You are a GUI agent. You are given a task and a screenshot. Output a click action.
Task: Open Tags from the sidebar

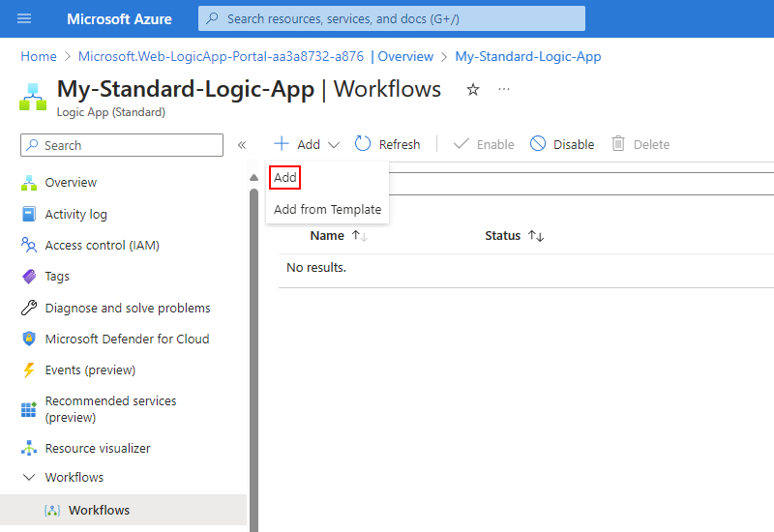coord(57,277)
